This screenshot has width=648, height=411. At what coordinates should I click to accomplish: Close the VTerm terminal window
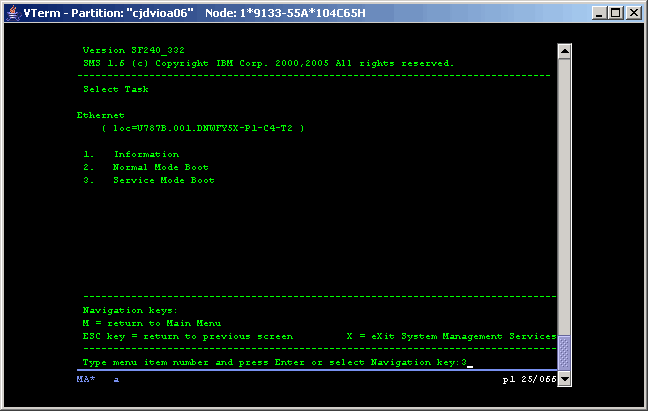coord(633,13)
